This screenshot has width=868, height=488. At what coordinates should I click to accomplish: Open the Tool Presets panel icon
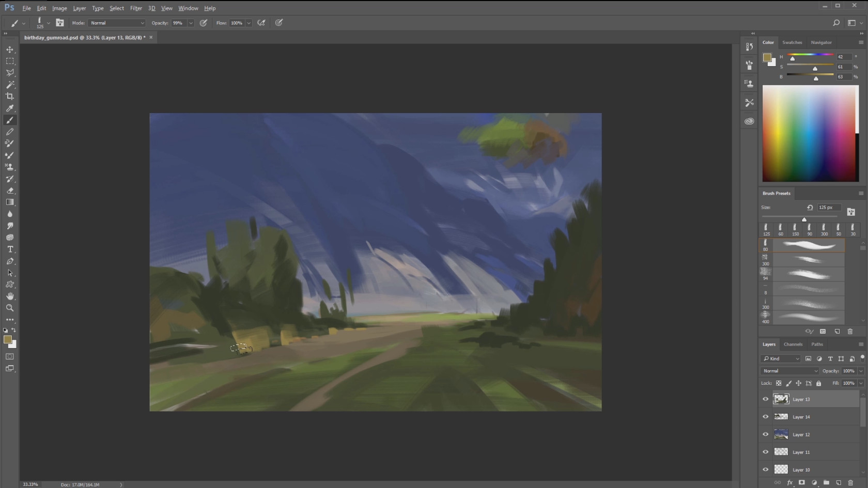coord(749,103)
